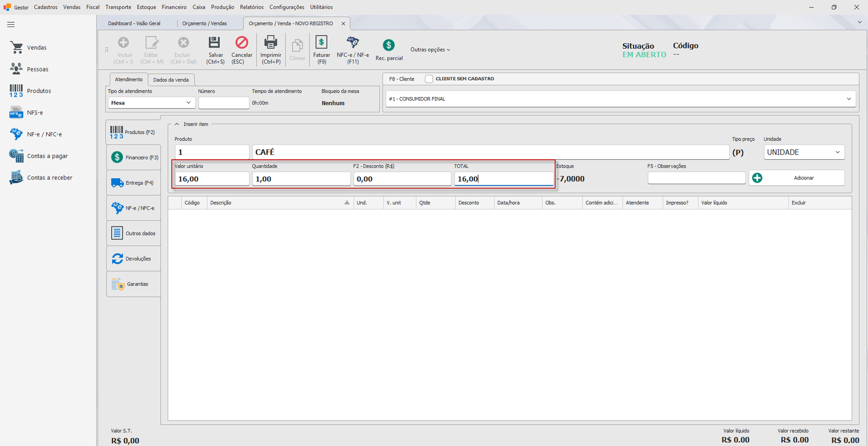Switch to the Dados da venda tab
868x446 pixels.
tap(171, 80)
